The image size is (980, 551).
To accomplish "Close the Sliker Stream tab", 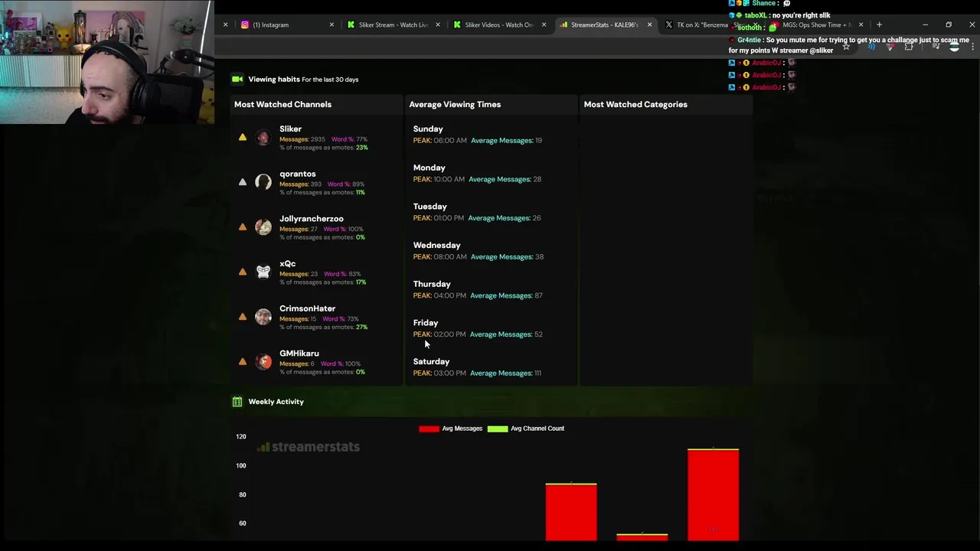I will (438, 24).
